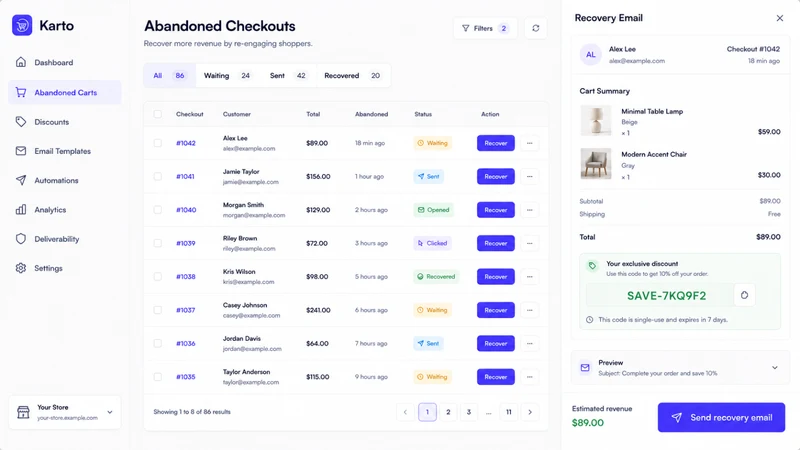
Task: Click the Minimal Table Lamp thumbnail
Action: click(x=596, y=120)
